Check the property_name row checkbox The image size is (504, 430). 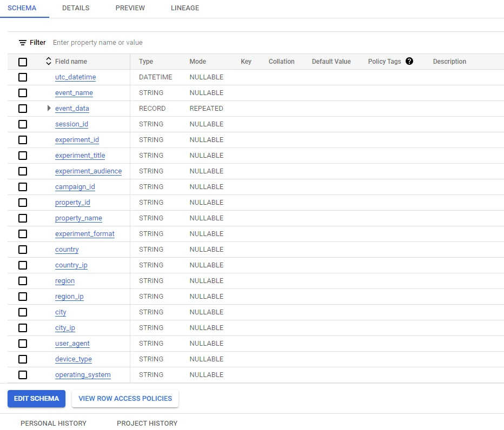point(23,218)
